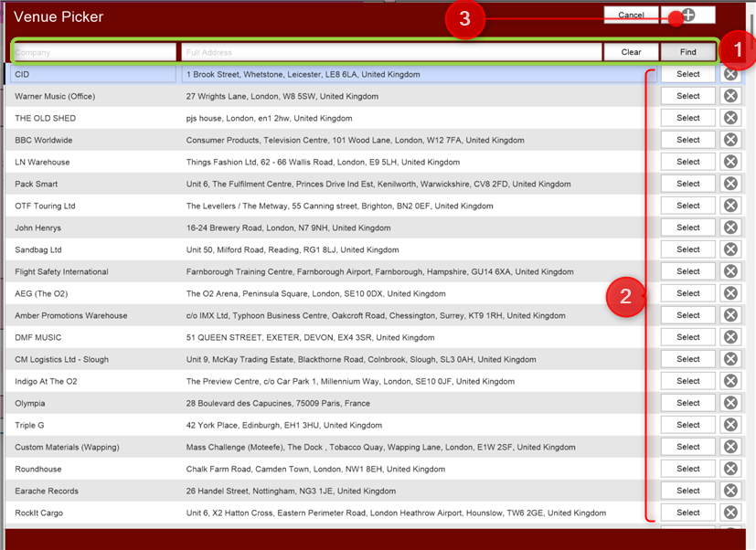
Task: Select THE OLD SHED venue
Action: click(688, 118)
